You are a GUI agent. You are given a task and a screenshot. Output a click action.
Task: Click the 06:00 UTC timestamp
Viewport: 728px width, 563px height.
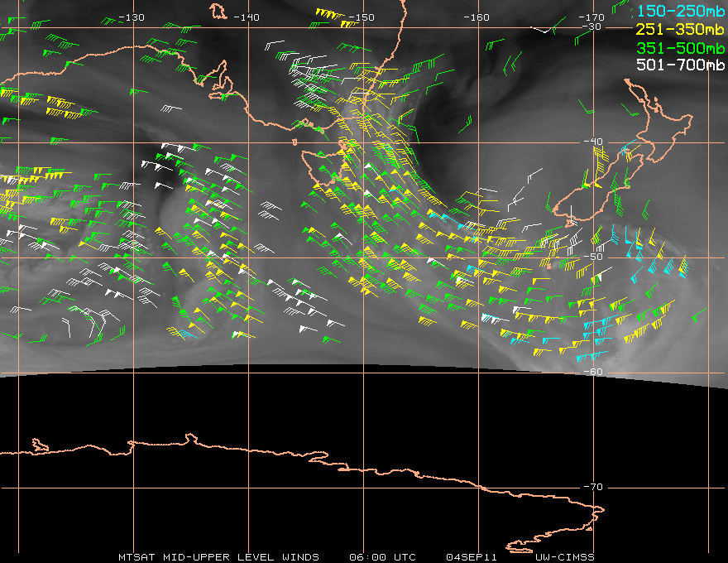click(383, 556)
